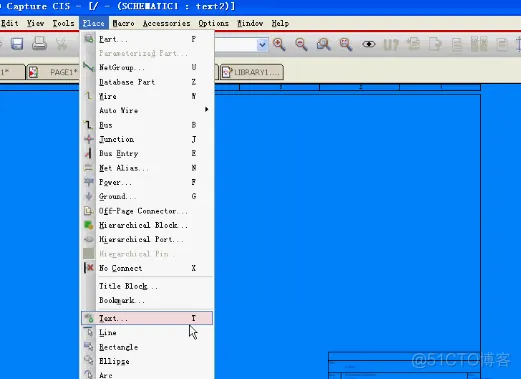
Task: Click the Hierarchical Port icon in menu
Action: pyautogui.click(x=89, y=239)
